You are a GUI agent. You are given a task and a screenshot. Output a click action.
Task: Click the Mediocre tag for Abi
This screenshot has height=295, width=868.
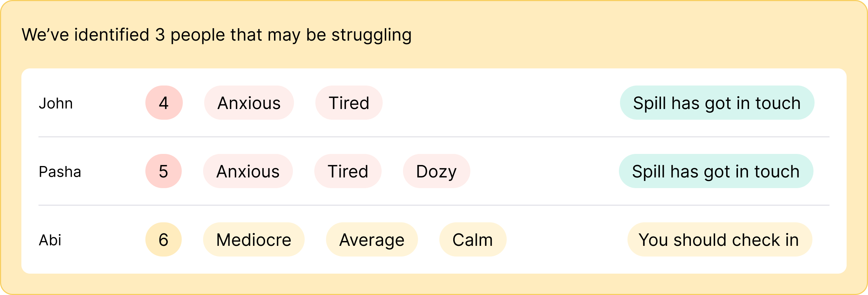pos(254,239)
